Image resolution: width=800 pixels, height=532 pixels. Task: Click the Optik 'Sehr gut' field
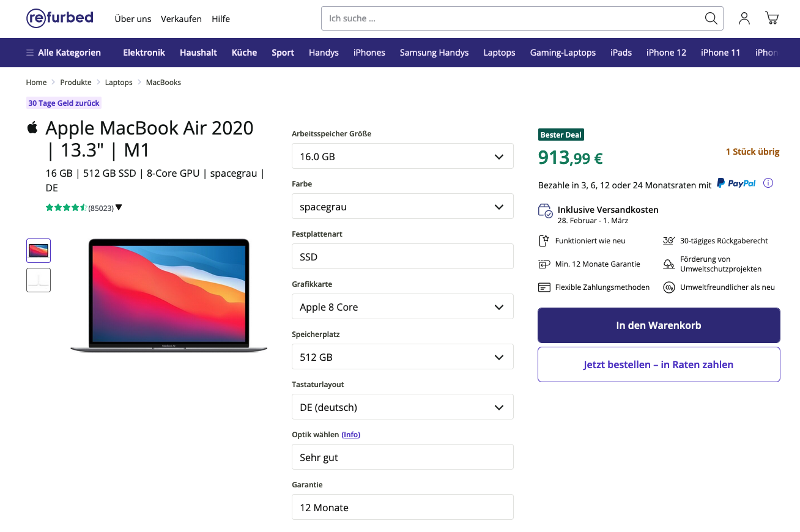(x=402, y=457)
